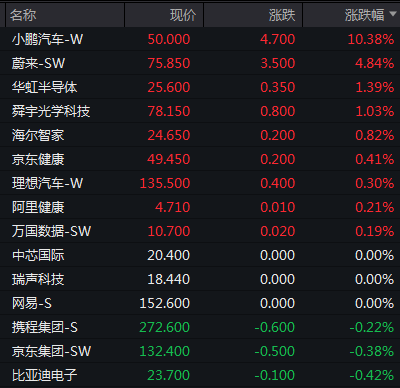This screenshot has width=400, height=388.
Task: Click the price 75.850
Action: (169, 63)
